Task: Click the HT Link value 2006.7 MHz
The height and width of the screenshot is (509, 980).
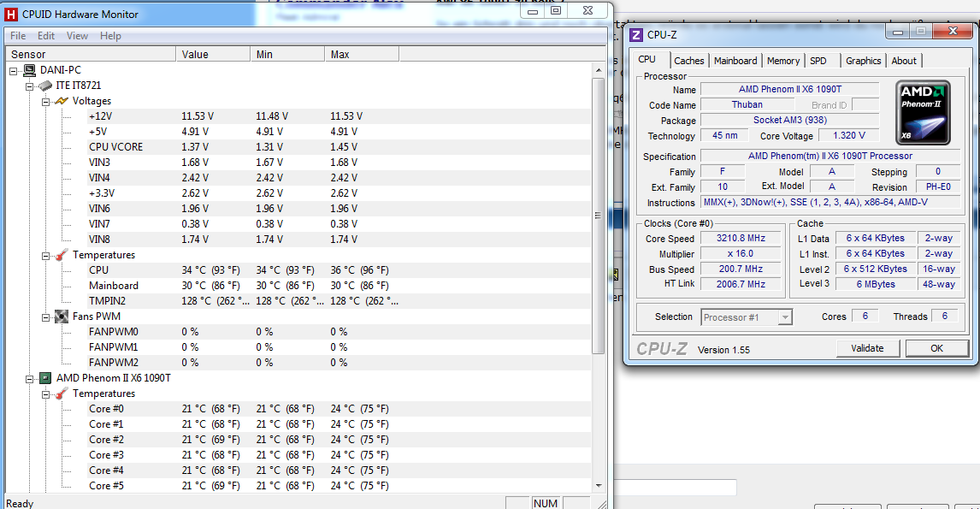Action: click(741, 284)
